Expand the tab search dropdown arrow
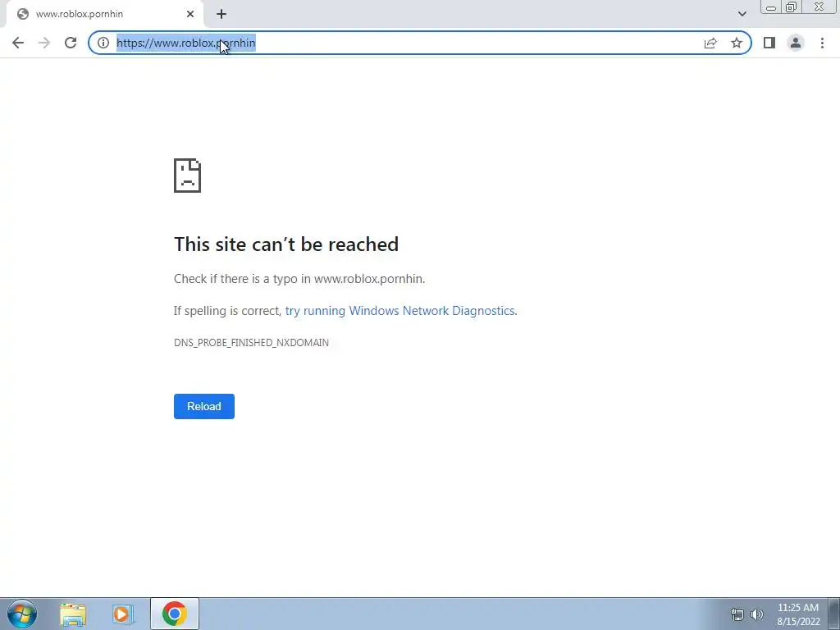Viewport: 840px width, 630px height. coord(742,14)
